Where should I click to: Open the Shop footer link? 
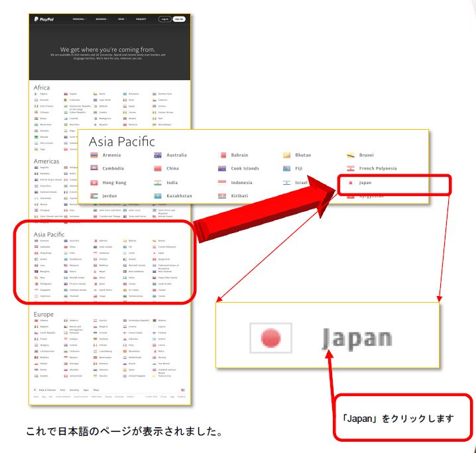pyautogui.click(x=96, y=390)
